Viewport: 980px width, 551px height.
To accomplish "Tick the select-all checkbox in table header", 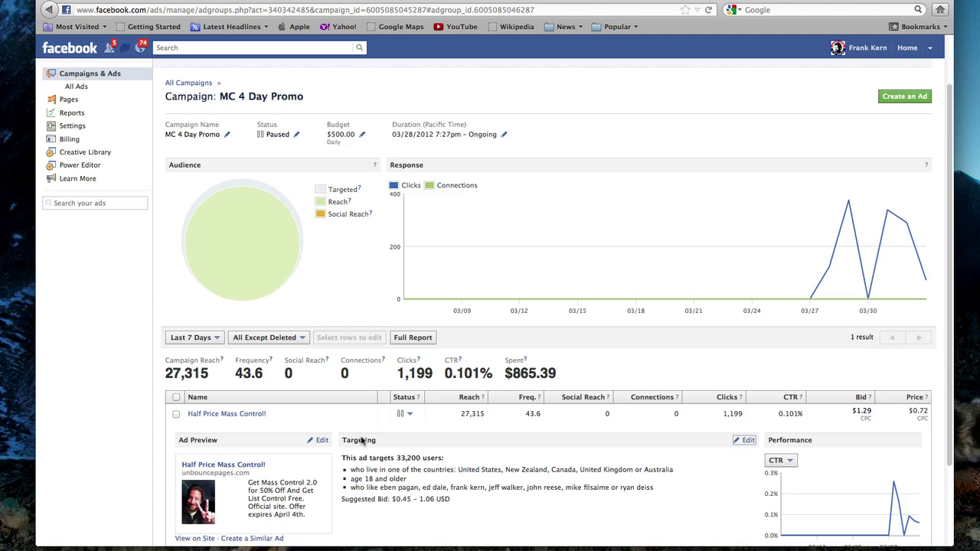I will tap(176, 397).
